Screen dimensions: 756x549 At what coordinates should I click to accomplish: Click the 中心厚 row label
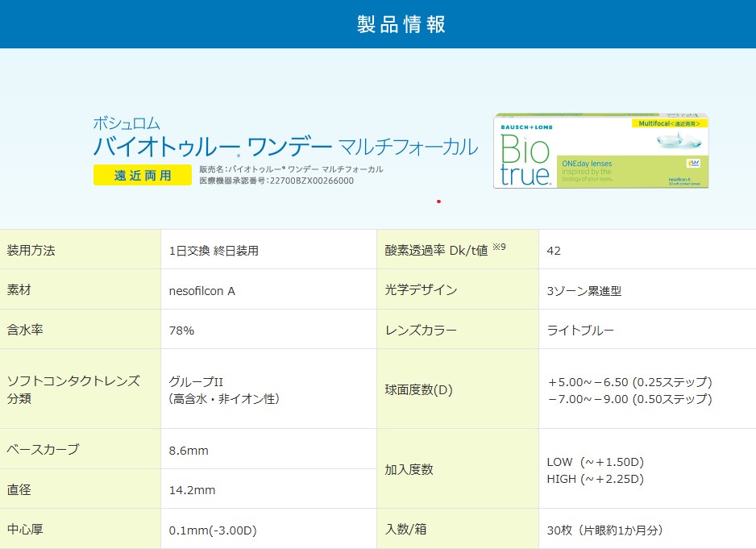click(x=25, y=529)
